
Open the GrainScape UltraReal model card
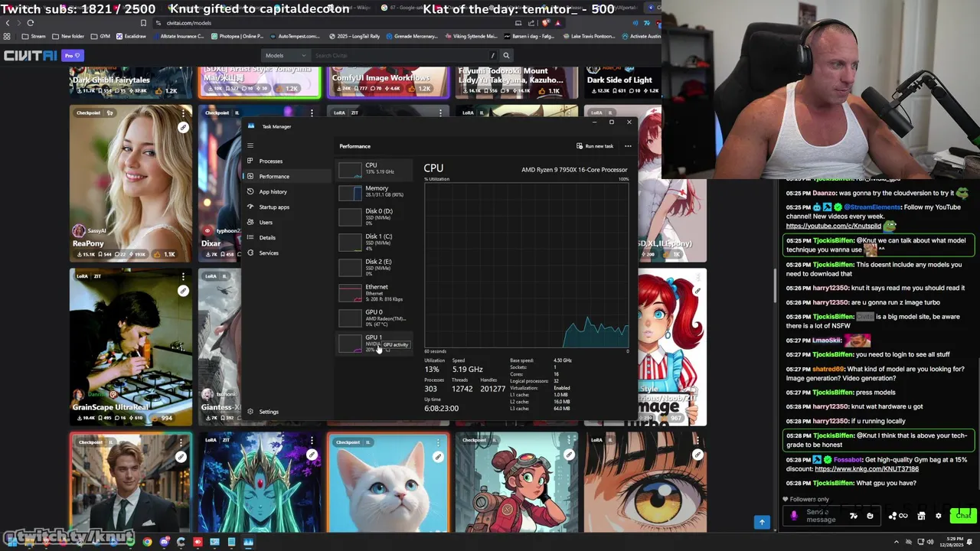(130, 347)
